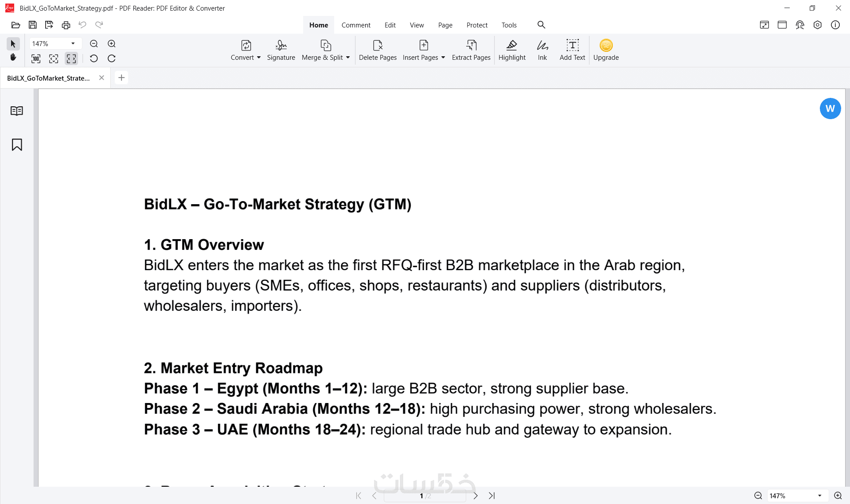
Task: Click the 'Phase 1 – Egypt (Months 1–12):' text
Action: (x=256, y=388)
